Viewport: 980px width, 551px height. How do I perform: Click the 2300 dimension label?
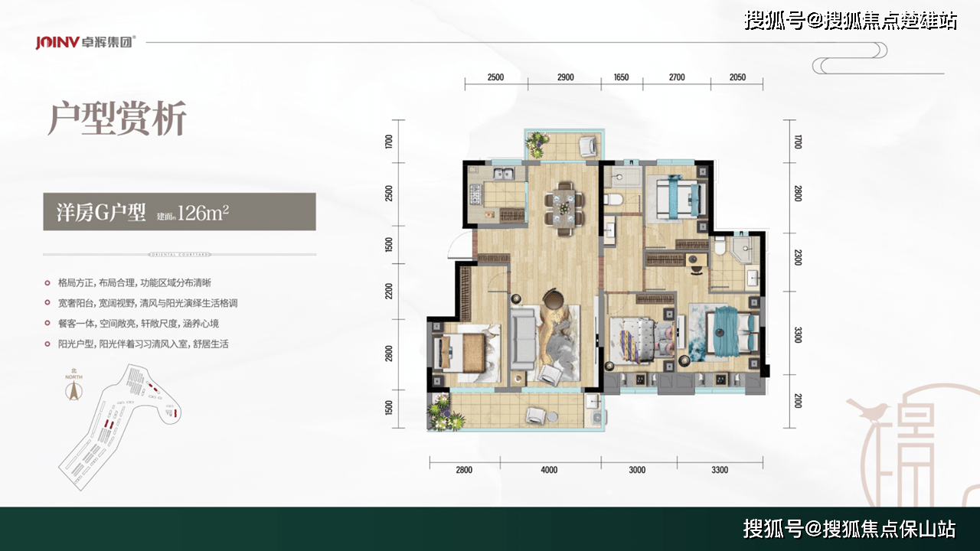click(798, 256)
